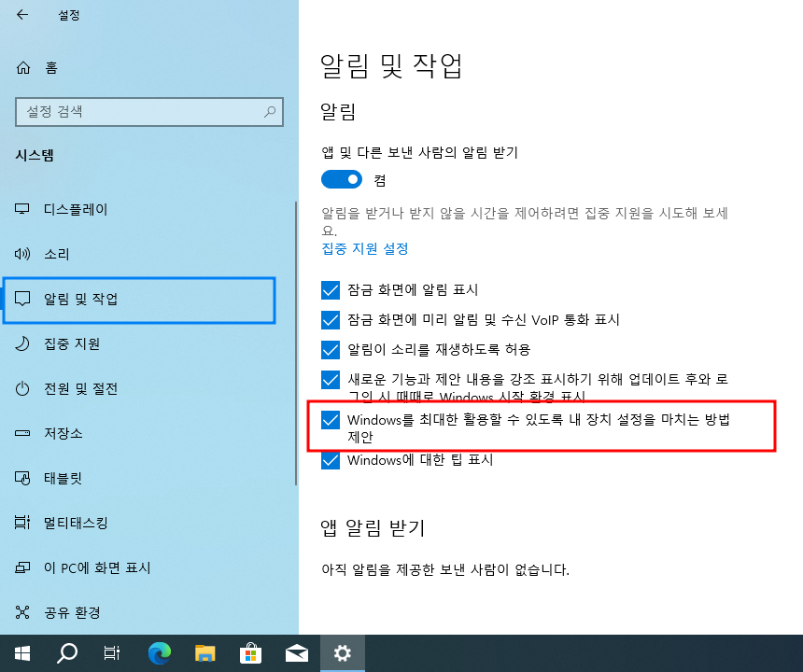
Task: Open File Explorer from taskbar
Action: [x=204, y=653]
